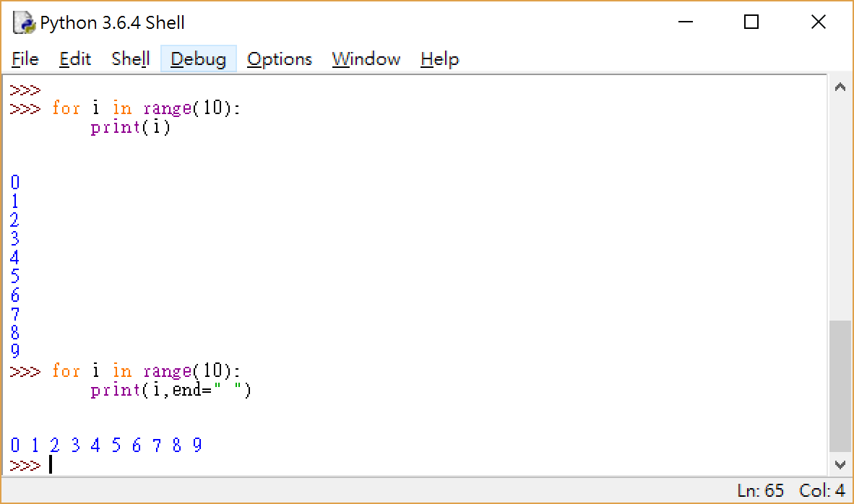Viewport: 854px width, 504px height.
Task: Open the Window menu
Action: [366, 59]
